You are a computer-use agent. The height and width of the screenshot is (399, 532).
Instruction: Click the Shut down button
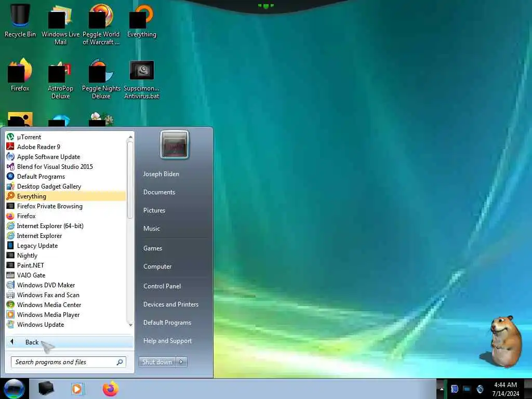tap(157, 362)
